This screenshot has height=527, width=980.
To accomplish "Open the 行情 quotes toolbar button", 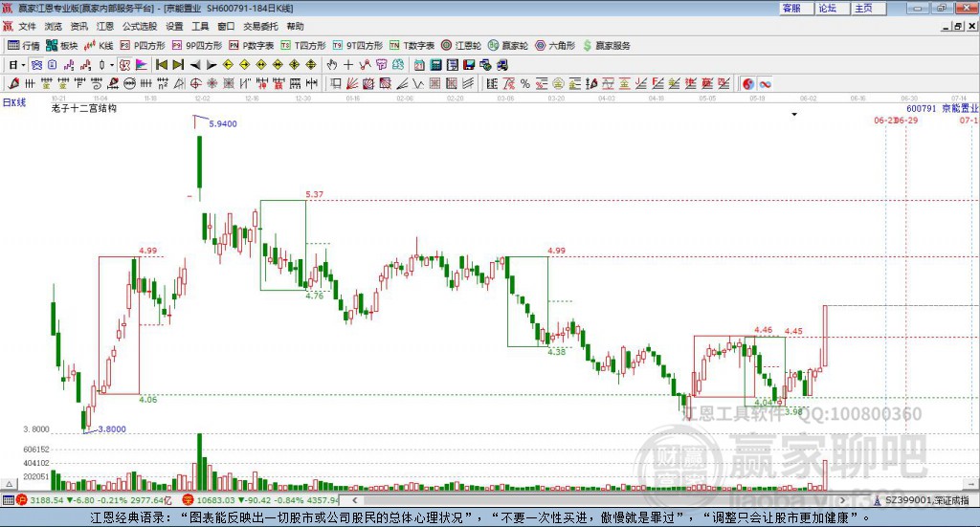I will (24, 46).
